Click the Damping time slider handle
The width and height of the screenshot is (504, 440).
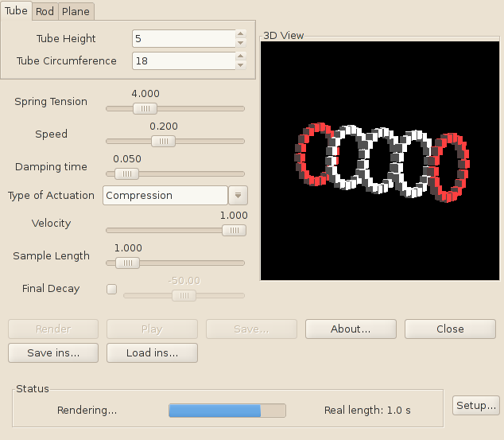pos(126,173)
